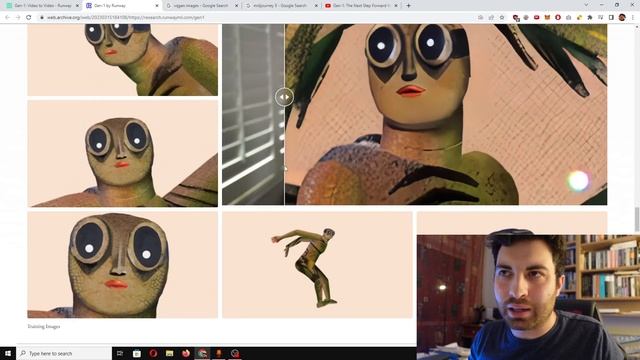Open the red circular app on taskbar
The width and height of the screenshot is (640, 360).
click(x=235, y=353)
